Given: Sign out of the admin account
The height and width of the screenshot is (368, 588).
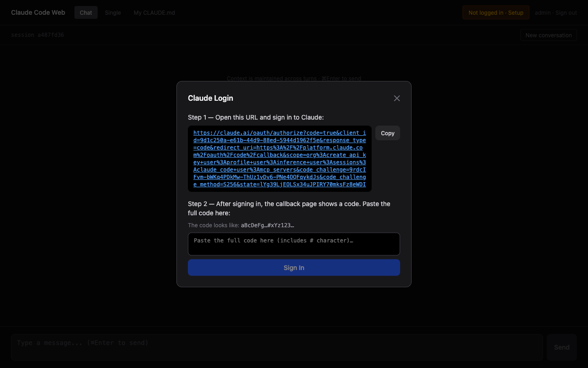Looking at the screenshot, I should click(x=565, y=12).
